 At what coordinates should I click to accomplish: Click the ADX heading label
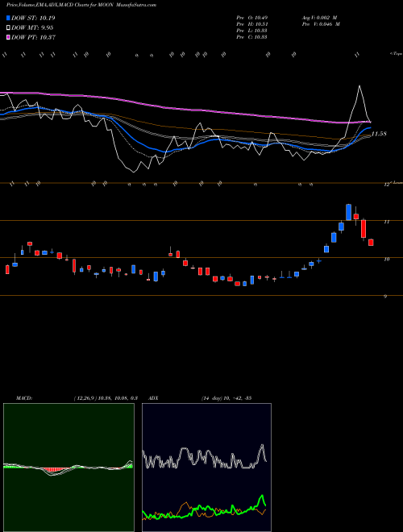point(153,398)
